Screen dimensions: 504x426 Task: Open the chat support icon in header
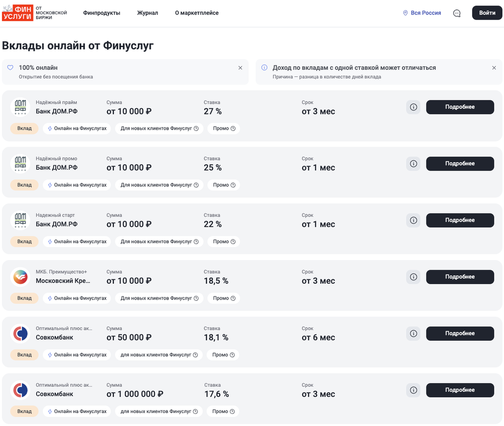coord(457,13)
